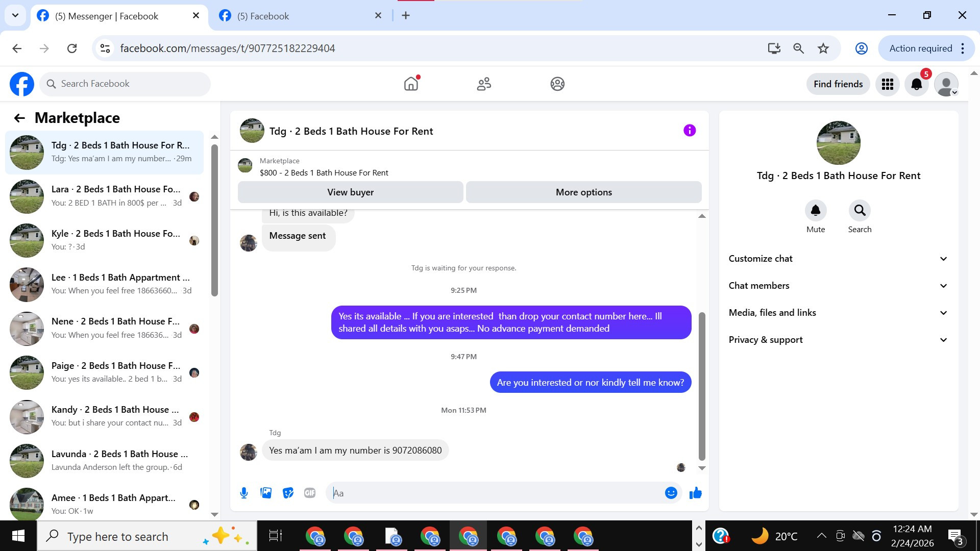This screenshot has width=980, height=551.
Task: Open the emoji picker smiley
Action: (671, 493)
